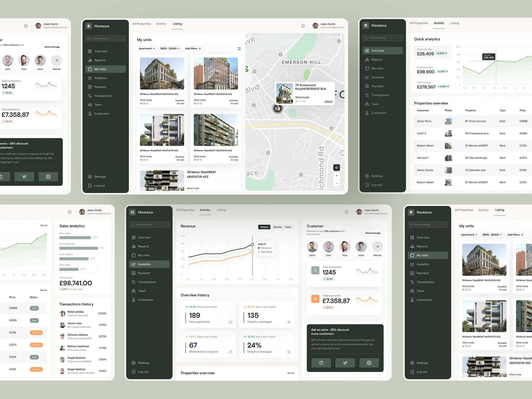This screenshot has width=532, height=399.
Task: Open the $800 - $2400 dropdown beside the map
Action: 170,49
